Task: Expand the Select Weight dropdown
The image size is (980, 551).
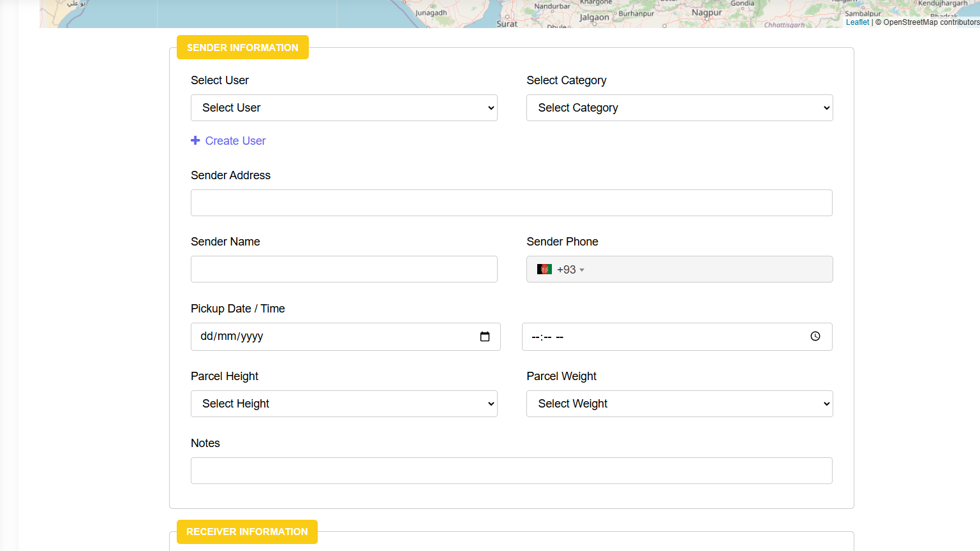Action: pyautogui.click(x=679, y=404)
